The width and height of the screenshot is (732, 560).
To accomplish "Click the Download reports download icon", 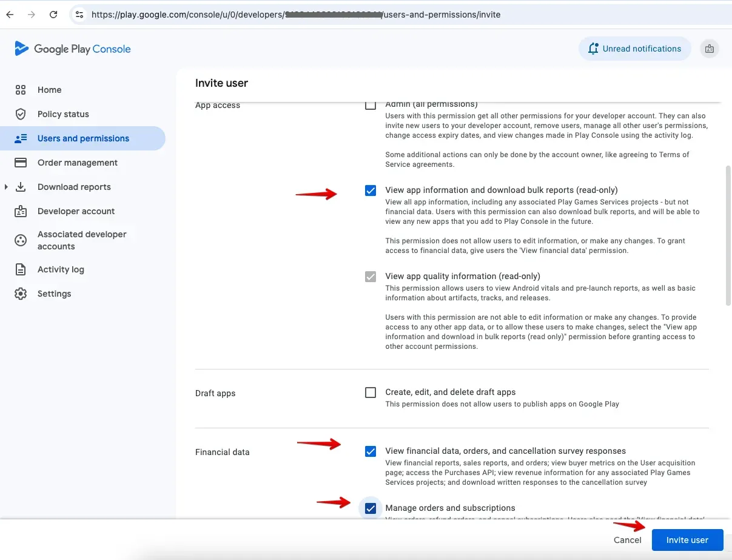I will pyautogui.click(x=21, y=187).
